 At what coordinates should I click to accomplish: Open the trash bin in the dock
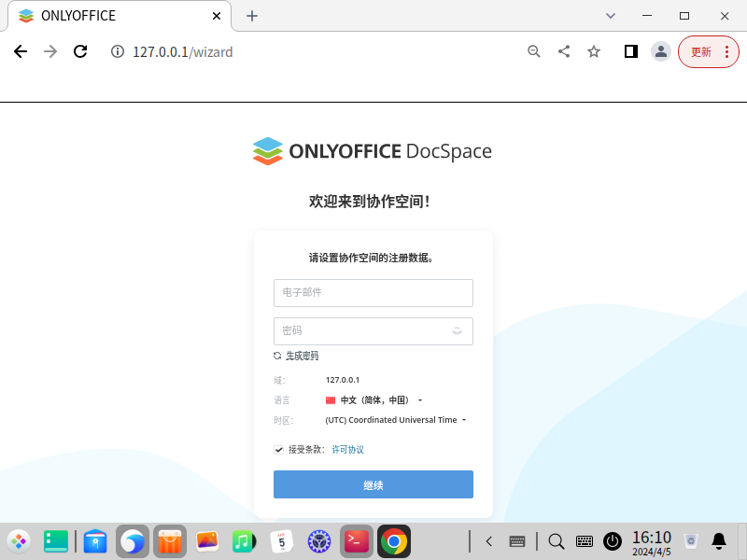coord(691,541)
